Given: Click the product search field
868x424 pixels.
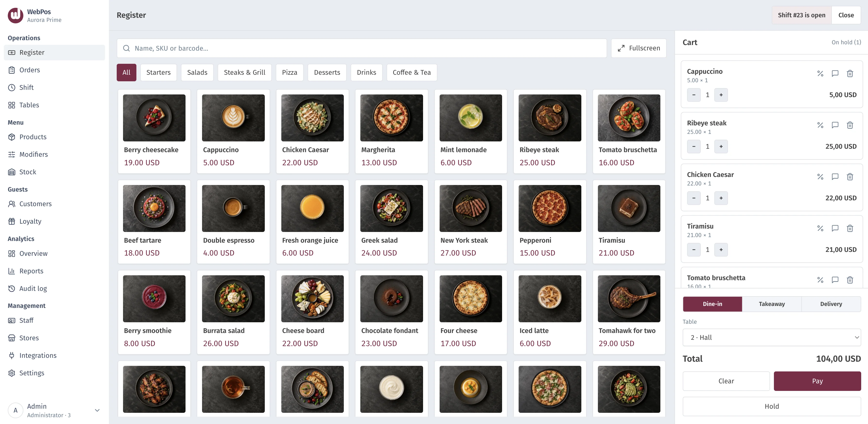Looking at the screenshot, I should point(362,48).
